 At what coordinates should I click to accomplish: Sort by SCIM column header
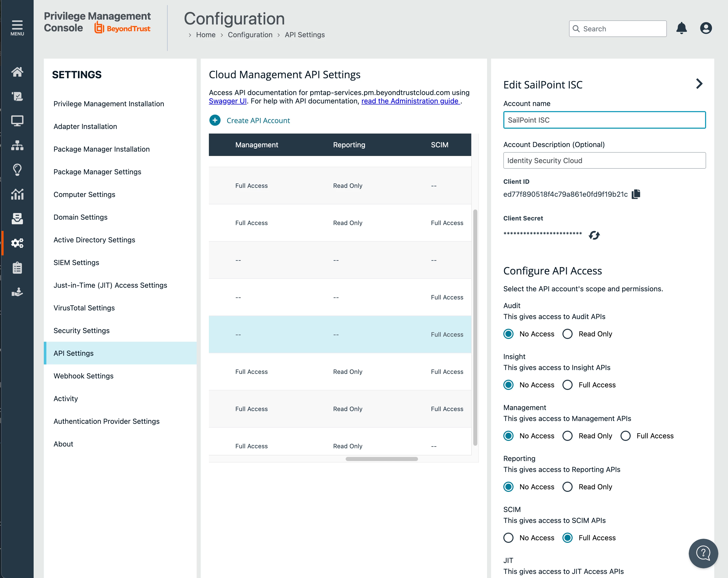click(440, 144)
